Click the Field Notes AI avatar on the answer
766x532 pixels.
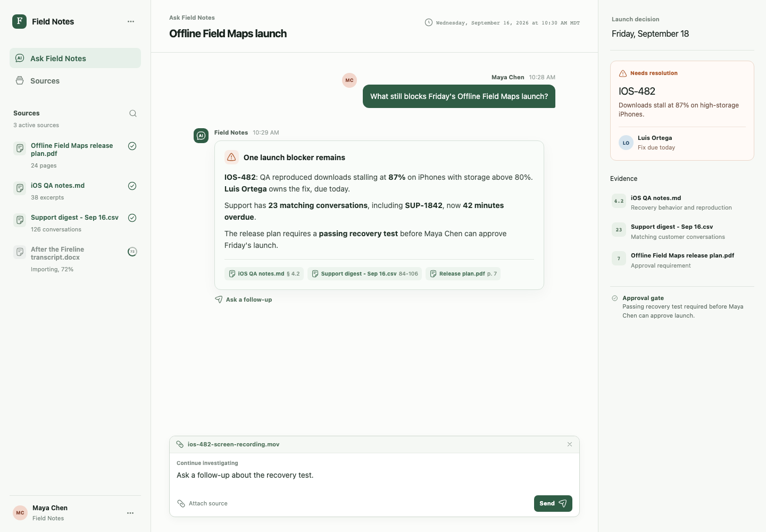pos(201,136)
